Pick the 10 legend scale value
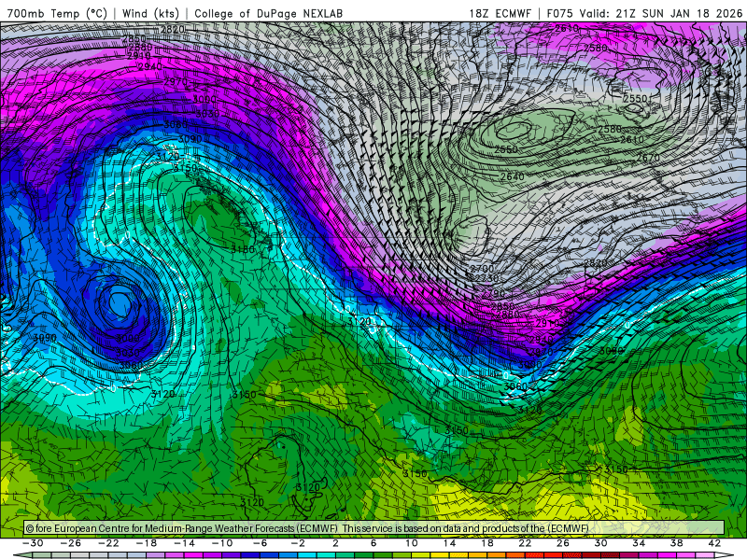 [x=412, y=543]
